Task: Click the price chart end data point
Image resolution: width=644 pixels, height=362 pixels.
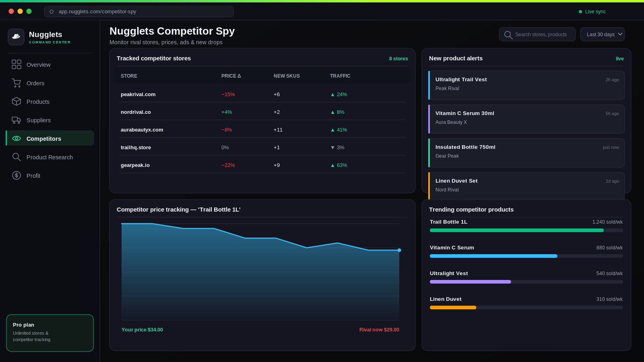Action: click(399, 250)
